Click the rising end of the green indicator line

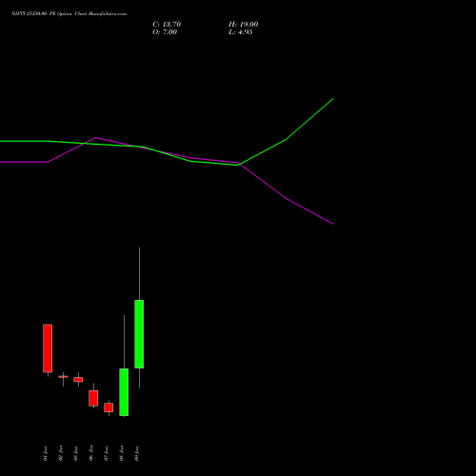tap(332, 99)
